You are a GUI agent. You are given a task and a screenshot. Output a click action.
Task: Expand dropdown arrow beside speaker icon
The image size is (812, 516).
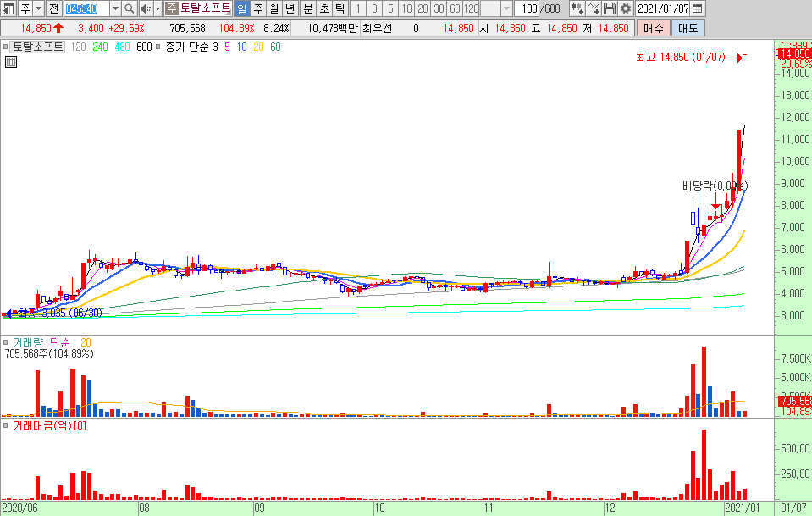click(x=157, y=8)
